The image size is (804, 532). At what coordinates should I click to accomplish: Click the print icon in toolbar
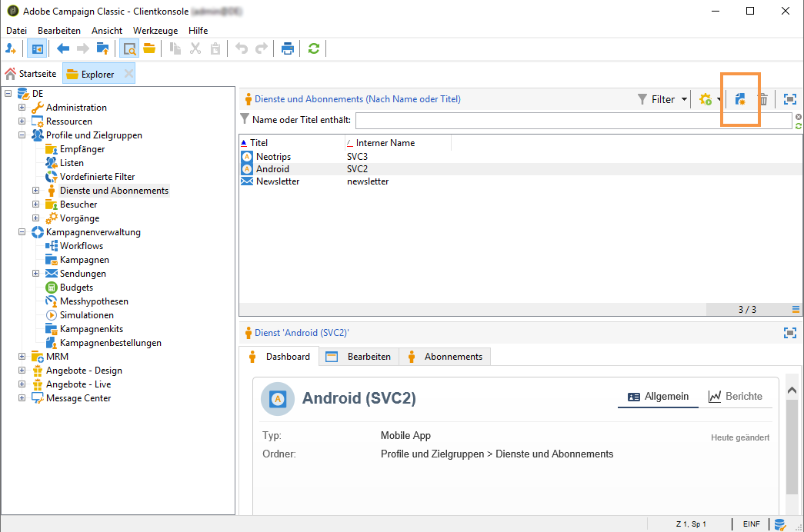pos(288,48)
